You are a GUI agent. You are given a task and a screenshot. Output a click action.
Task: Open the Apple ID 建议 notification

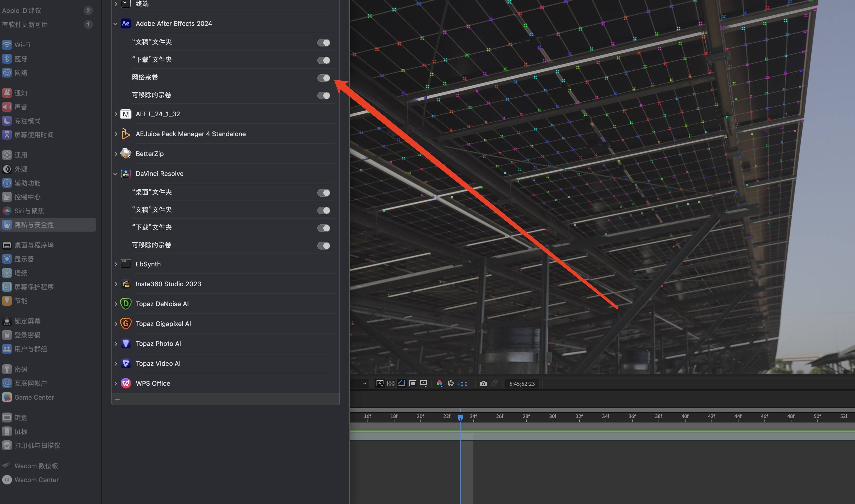[x=22, y=10]
